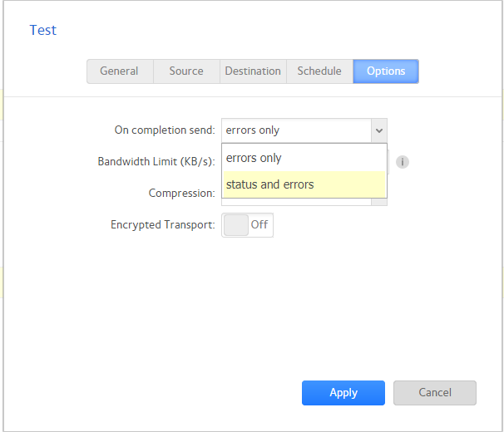The image size is (504, 432).
Task: Open the Source tab
Action: point(186,71)
